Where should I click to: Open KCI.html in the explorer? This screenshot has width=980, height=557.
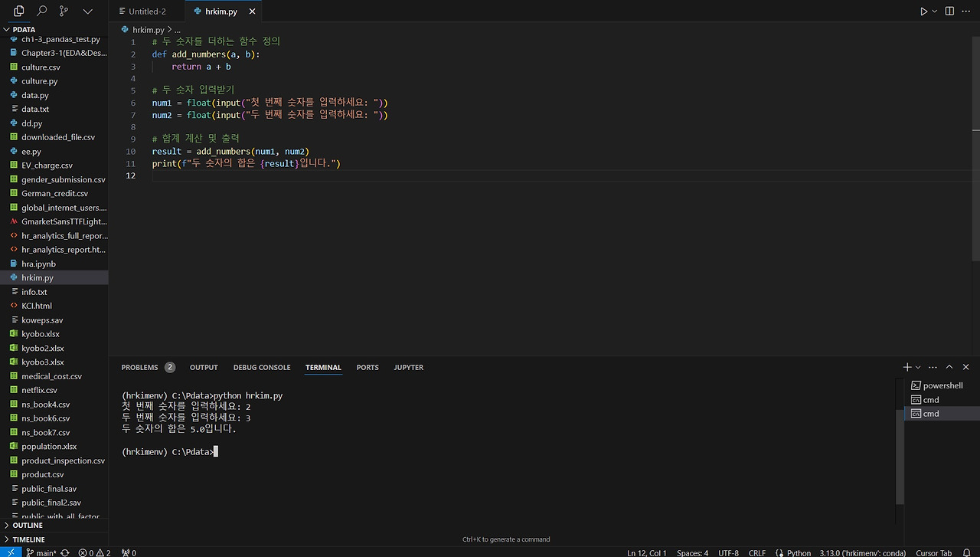[54, 306]
